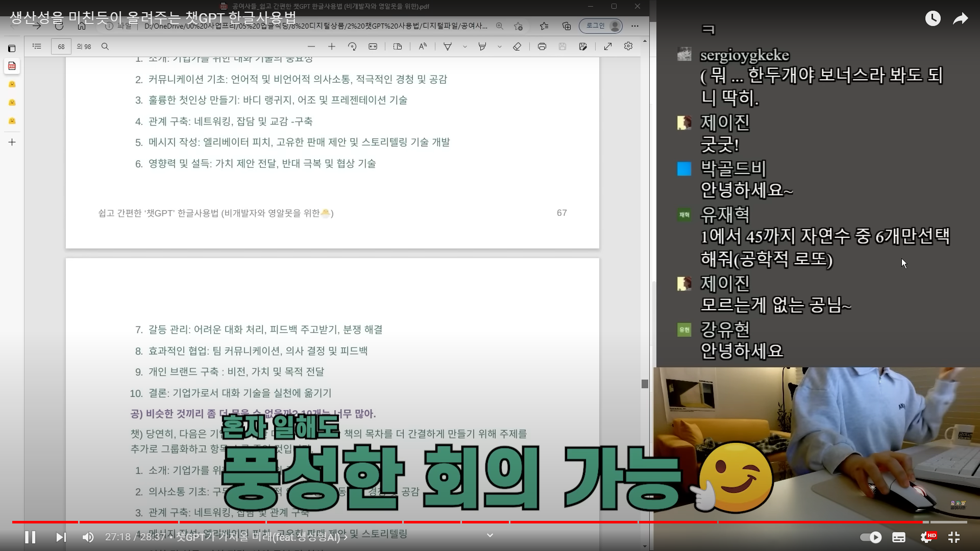
Task: Rotate the PDF page
Action: pos(352,46)
